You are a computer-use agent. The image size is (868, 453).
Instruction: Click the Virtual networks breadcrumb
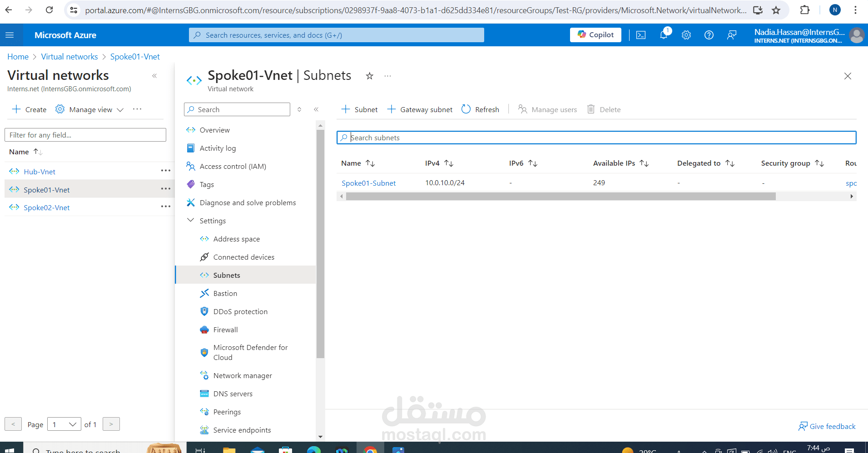point(69,57)
